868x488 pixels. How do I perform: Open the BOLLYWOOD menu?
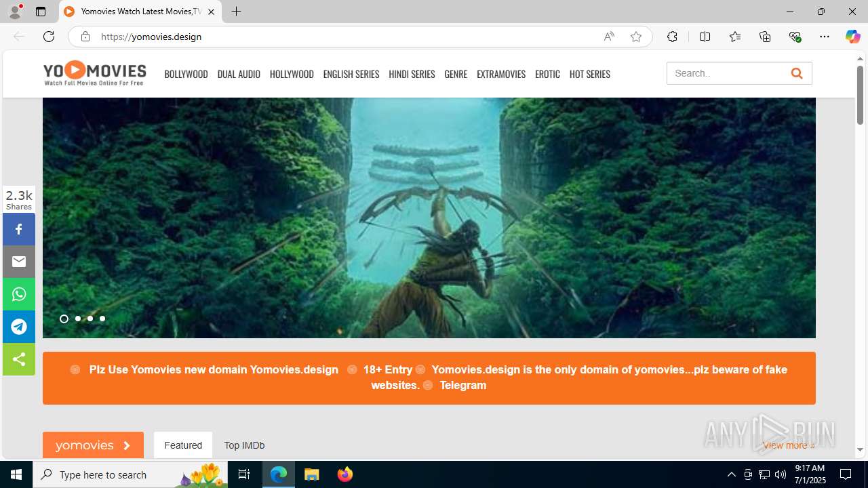pos(186,74)
